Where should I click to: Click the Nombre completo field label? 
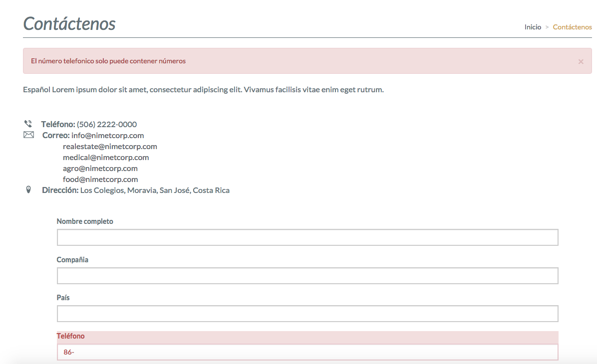(85, 221)
